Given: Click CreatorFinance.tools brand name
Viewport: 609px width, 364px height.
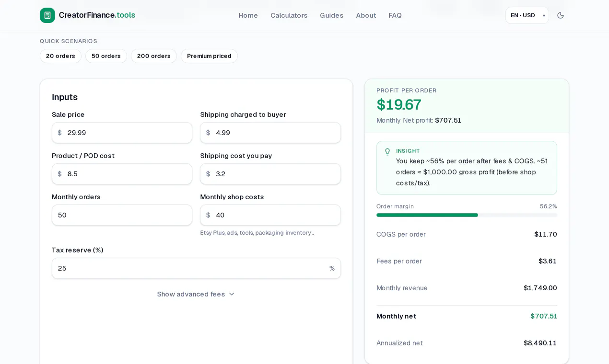Looking at the screenshot, I should point(97,15).
